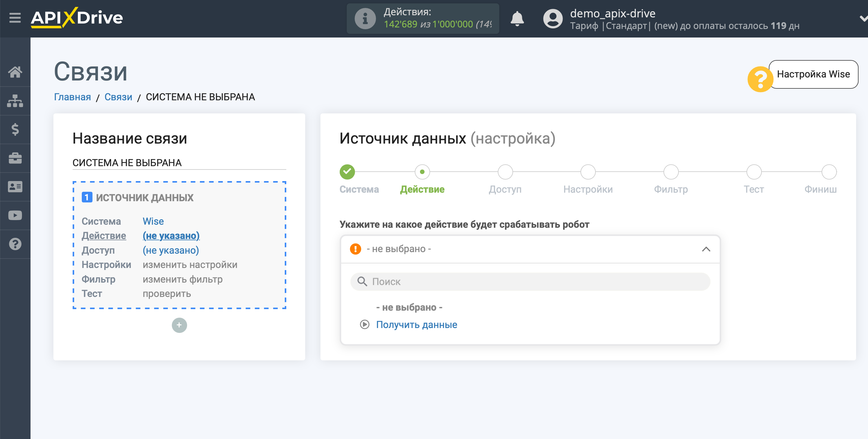Choose the Получить данные option

click(x=417, y=325)
